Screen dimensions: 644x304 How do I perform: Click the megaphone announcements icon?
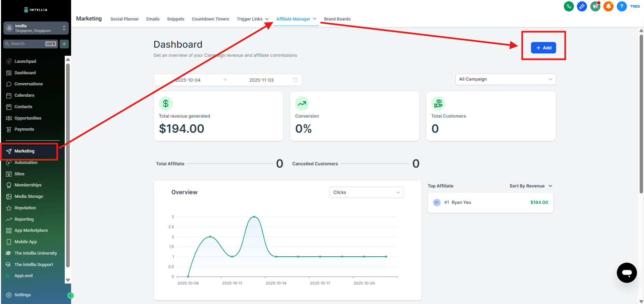(595, 6)
